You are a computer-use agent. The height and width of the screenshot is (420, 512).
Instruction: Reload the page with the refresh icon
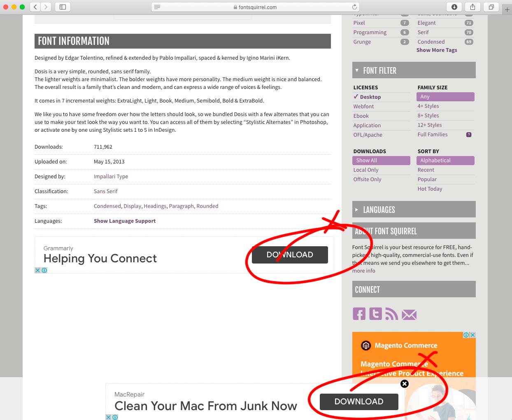coord(354,7)
